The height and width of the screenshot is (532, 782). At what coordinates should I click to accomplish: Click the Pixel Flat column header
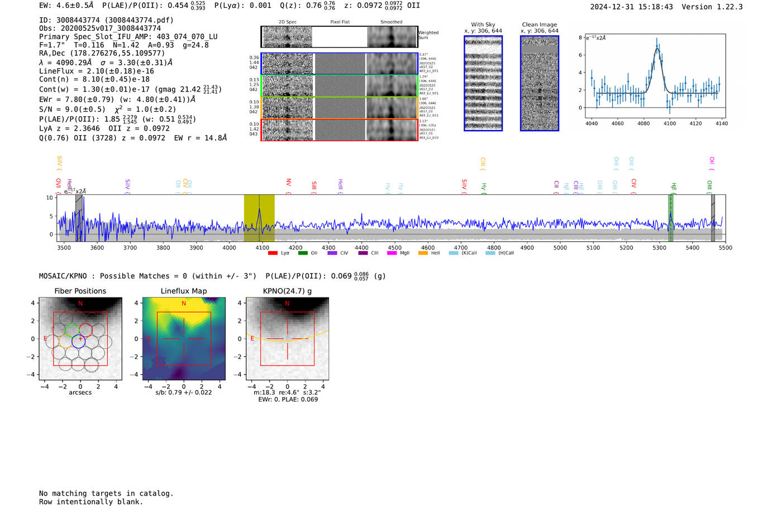(x=340, y=22)
